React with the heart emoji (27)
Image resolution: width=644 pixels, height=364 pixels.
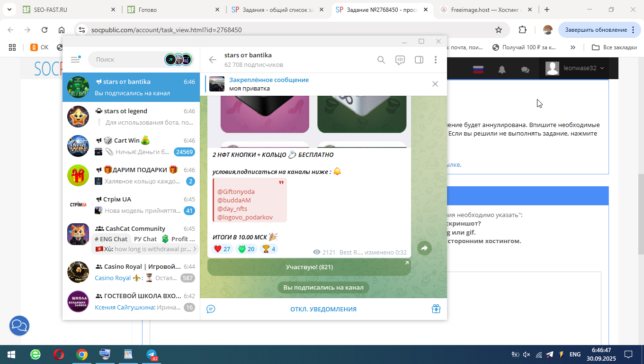[222, 249]
